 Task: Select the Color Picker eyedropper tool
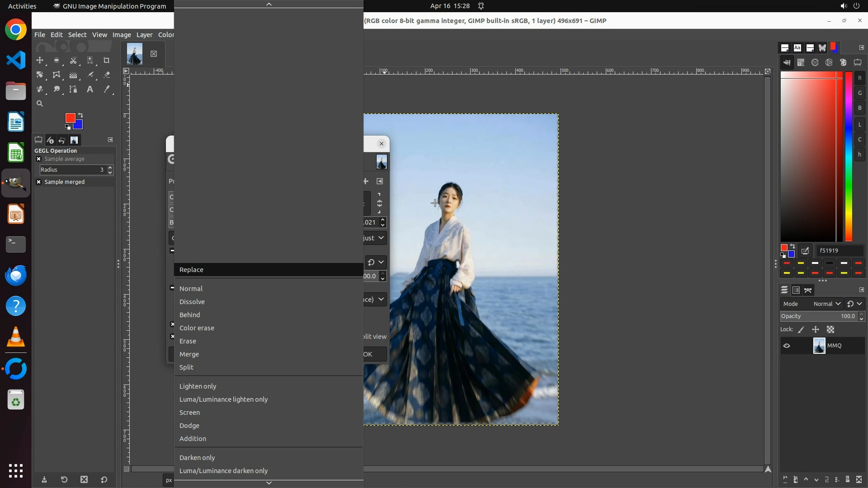click(107, 89)
